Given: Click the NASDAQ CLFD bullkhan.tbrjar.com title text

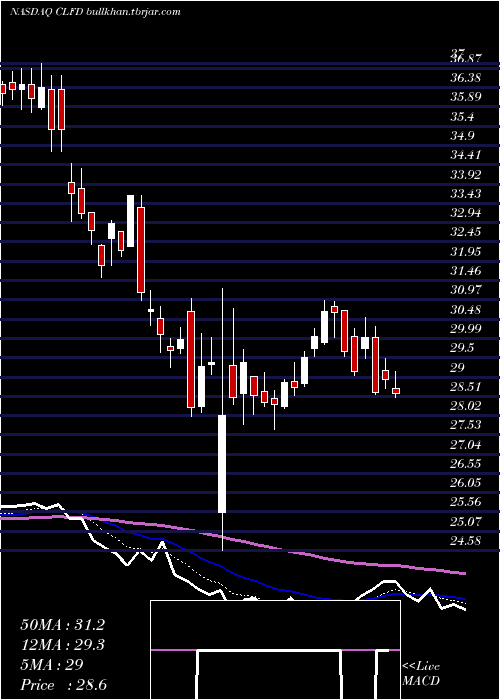Looking at the screenshot, I should click(95, 12).
